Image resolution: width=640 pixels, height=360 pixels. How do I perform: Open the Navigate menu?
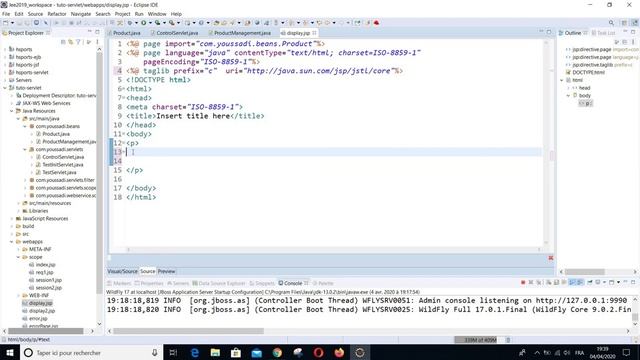point(81,14)
